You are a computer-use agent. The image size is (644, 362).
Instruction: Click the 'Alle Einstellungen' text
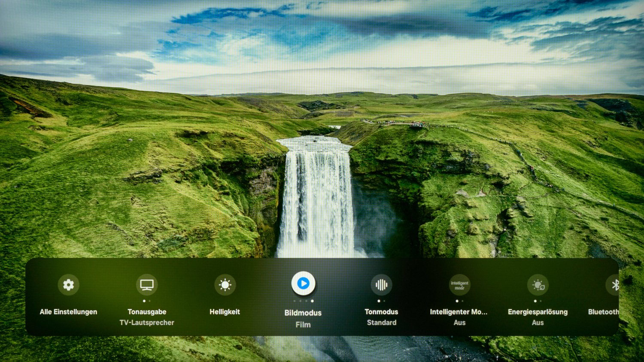[68, 312]
